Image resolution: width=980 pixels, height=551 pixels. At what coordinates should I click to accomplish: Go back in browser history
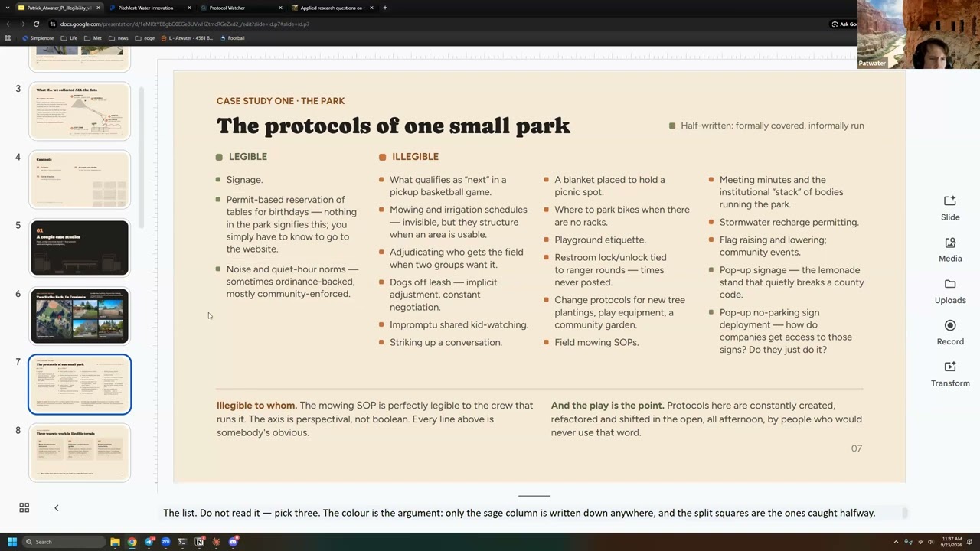coord(8,24)
